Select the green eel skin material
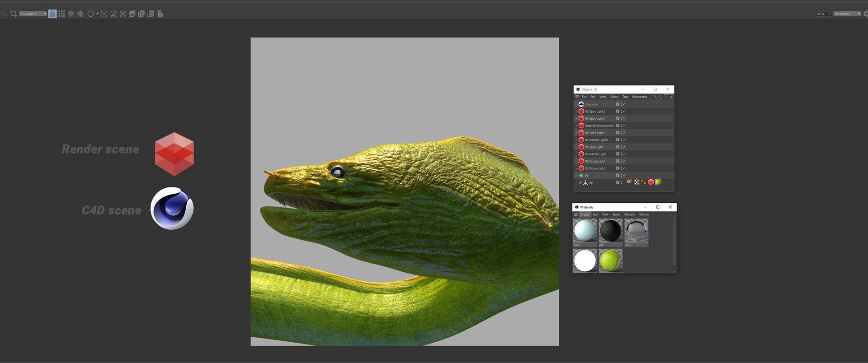The height and width of the screenshot is (363, 868). (610, 261)
